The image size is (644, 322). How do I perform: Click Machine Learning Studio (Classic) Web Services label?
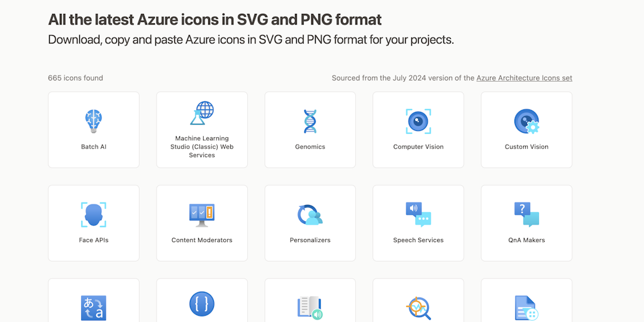(x=202, y=147)
